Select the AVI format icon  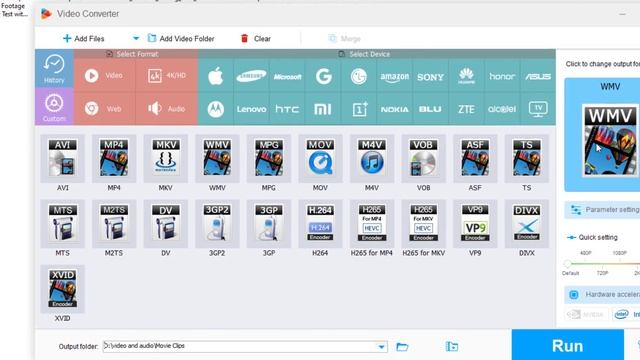point(62,158)
